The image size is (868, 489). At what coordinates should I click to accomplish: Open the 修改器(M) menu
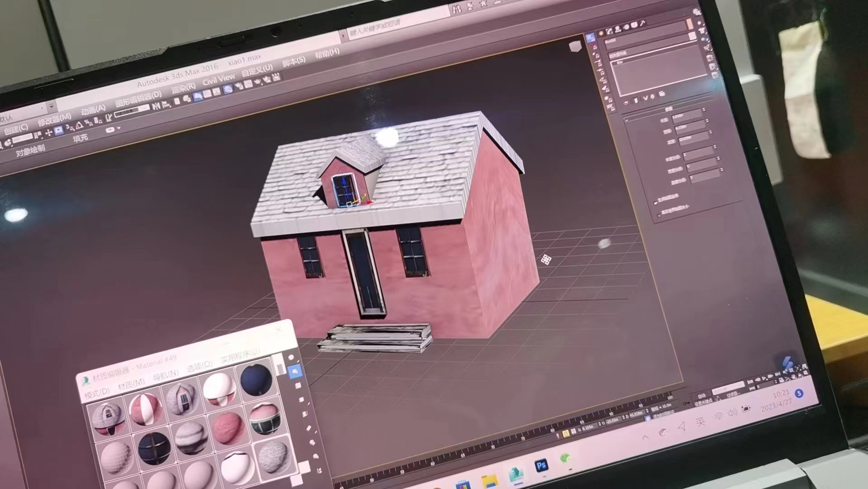pos(54,119)
